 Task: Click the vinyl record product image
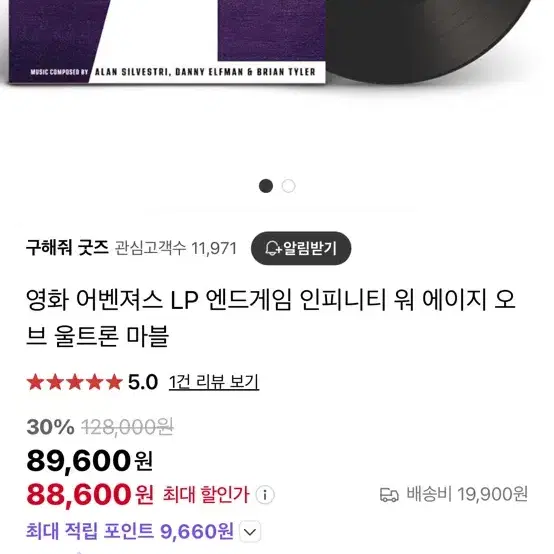[x=428, y=41]
